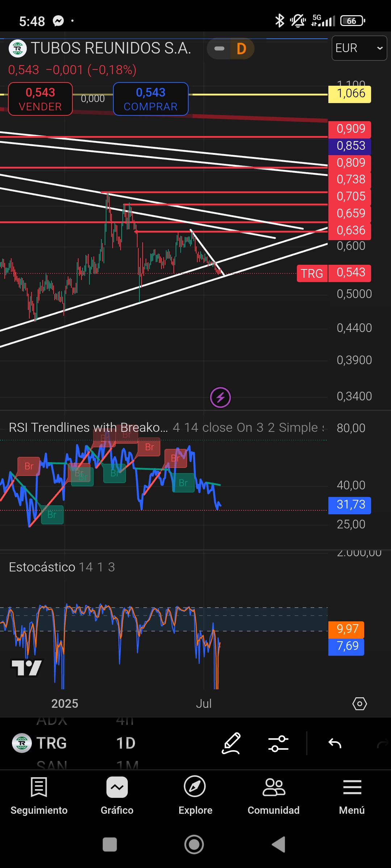Switch to the Comunidad tab
Image resolution: width=391 pixels, height=868 pixels.
click(x=274, y=795)
